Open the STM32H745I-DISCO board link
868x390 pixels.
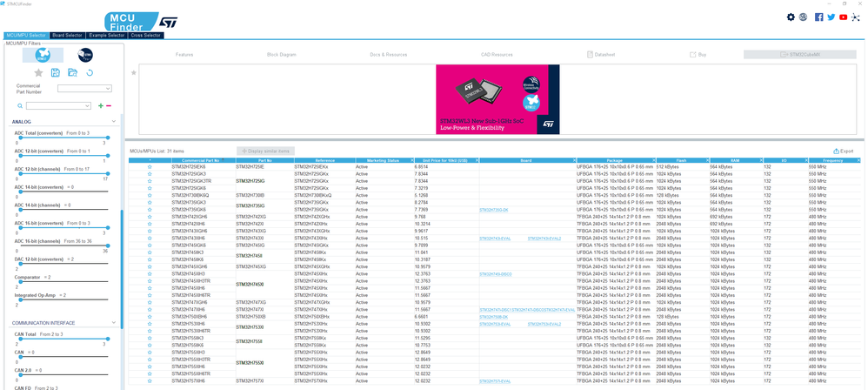click(x=496, y=274)
